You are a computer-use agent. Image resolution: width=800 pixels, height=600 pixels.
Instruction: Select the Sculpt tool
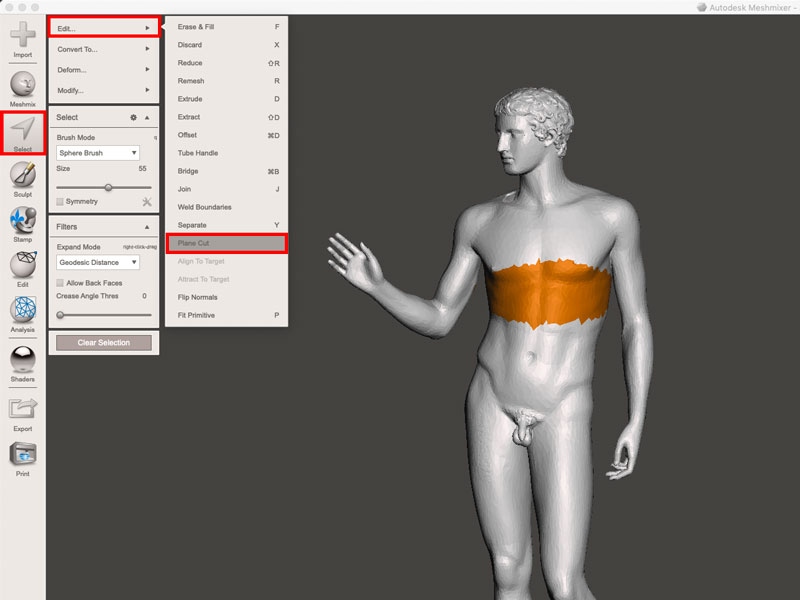pos(22,177)
